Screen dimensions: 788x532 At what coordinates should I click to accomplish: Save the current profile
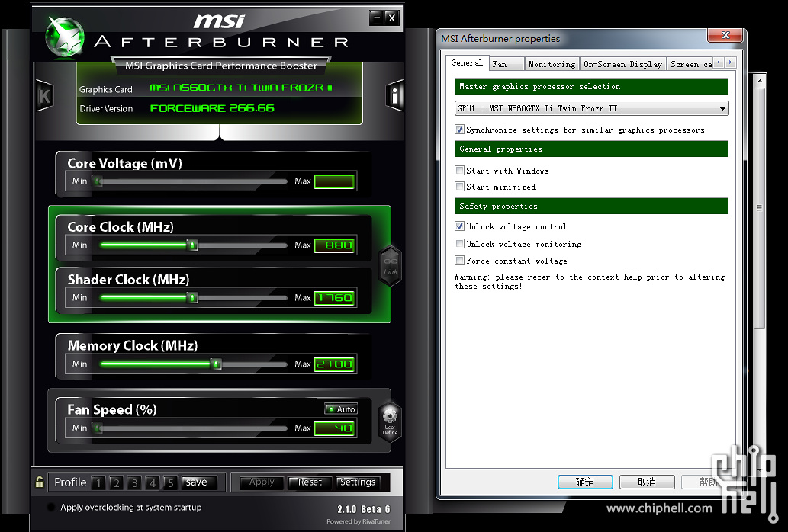[200, 482]
